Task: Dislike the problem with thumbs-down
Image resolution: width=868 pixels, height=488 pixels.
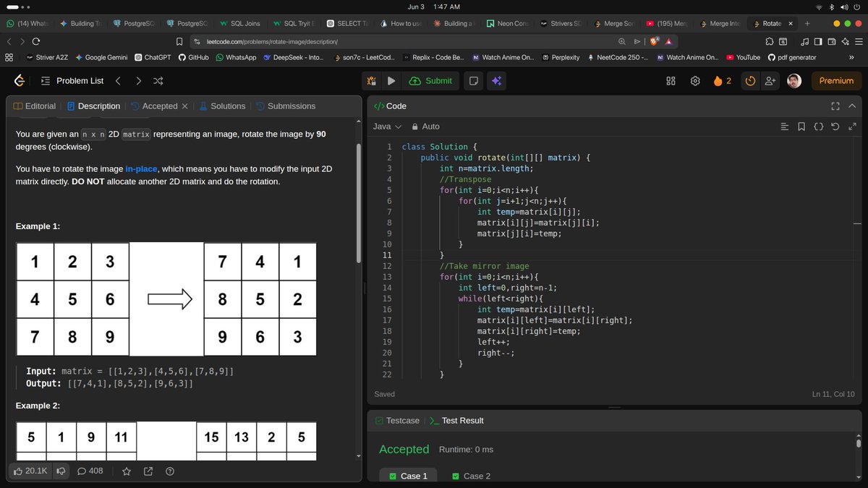Action: (x=61, y=471)
